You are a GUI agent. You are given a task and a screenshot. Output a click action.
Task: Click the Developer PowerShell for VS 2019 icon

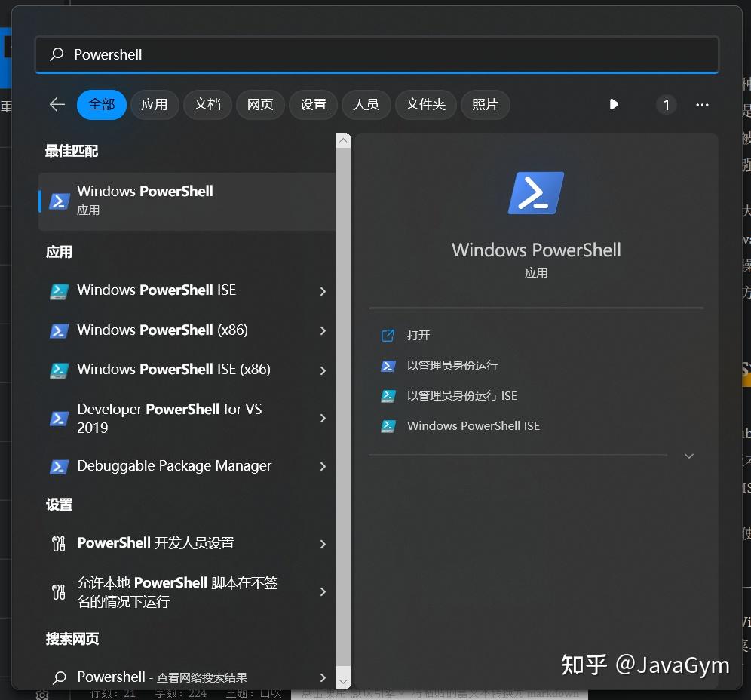[x=59, y=419]
